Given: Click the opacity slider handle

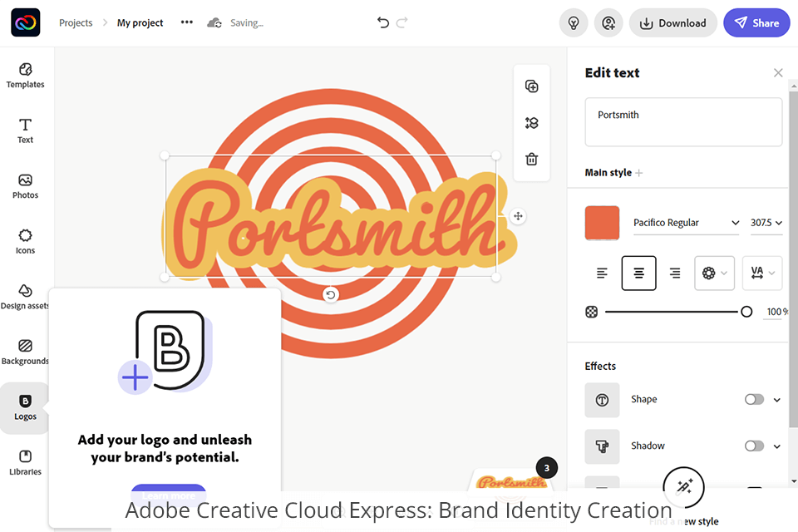Looking at the screenshot, I should 746,312.
